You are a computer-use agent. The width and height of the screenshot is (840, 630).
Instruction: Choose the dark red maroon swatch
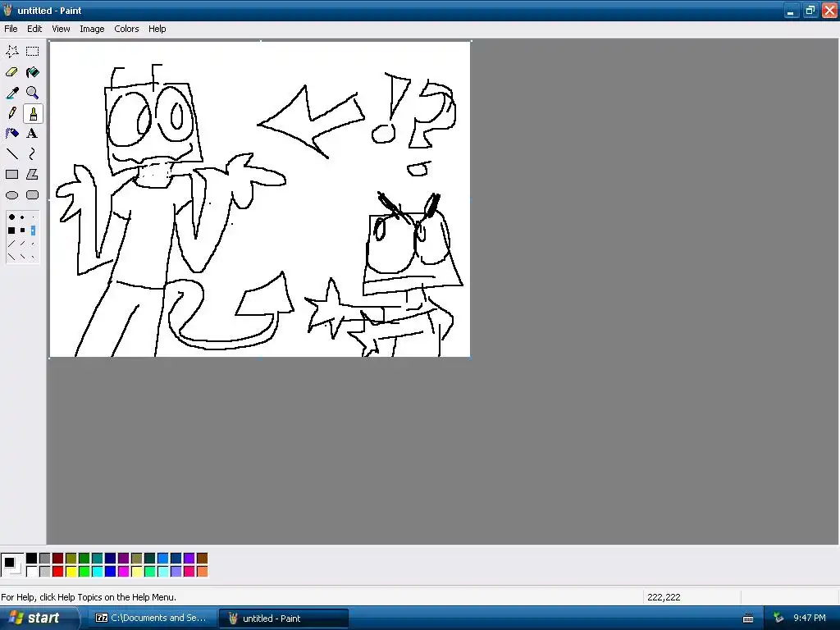[58, 558]
